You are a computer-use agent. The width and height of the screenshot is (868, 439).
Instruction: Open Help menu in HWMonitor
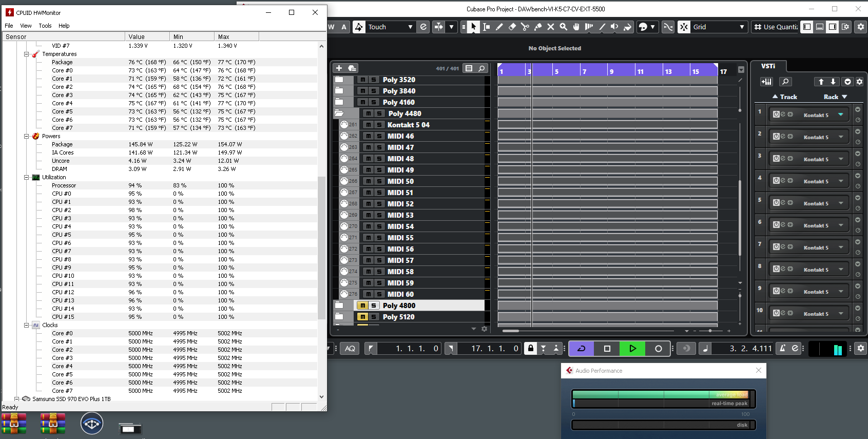tap(64, 26)
